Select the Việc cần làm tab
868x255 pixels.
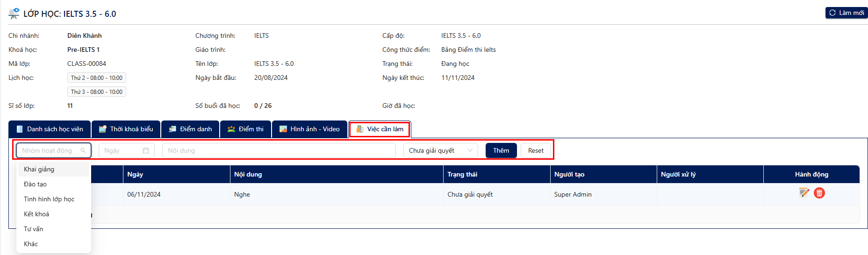380,129
